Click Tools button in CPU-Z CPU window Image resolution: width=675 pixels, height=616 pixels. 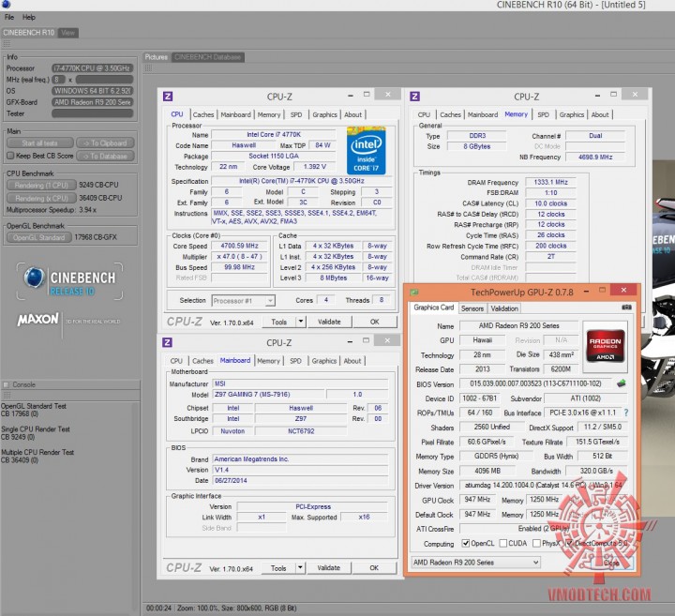click(x=279, y=322)
